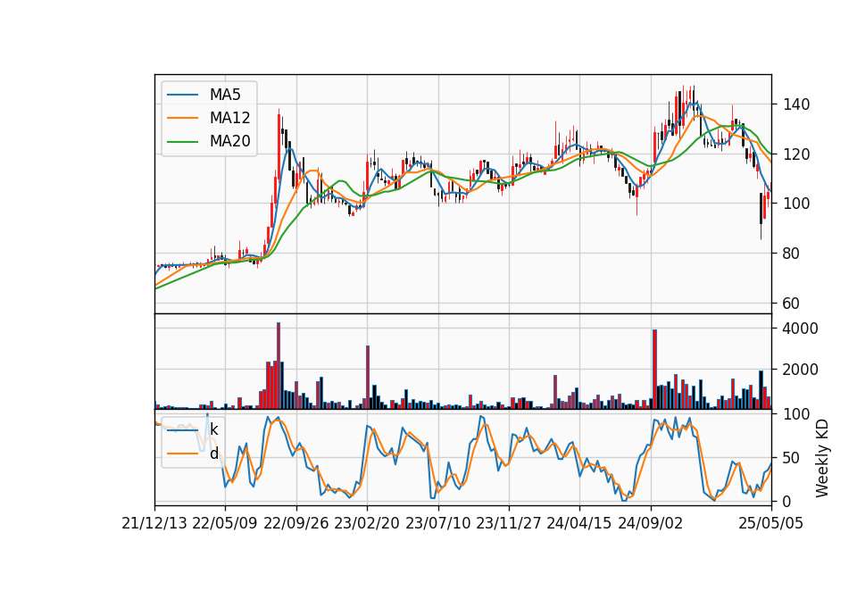
Task: Click the green MA20 legend line sample
Action: tap(182, 142)
